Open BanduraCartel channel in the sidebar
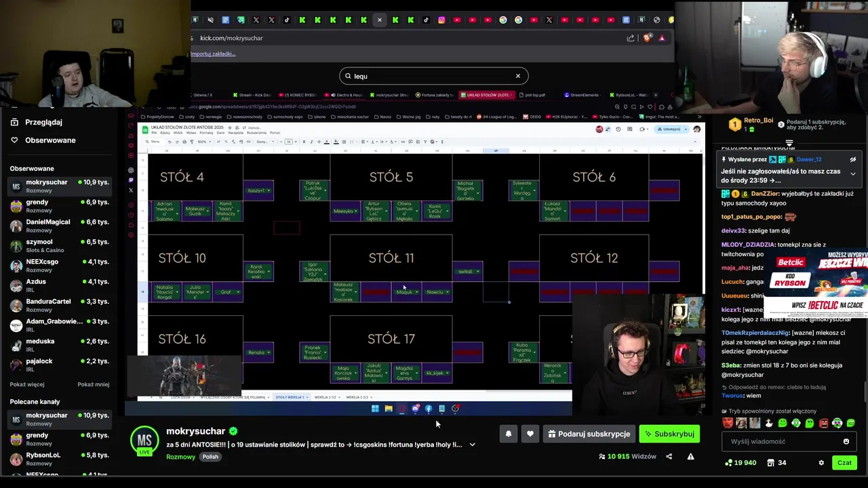Screen dimensions: 868x488 (60, 305)
